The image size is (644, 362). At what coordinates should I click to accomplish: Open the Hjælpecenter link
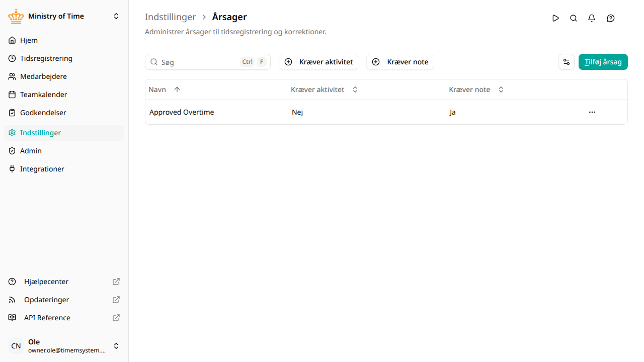click(x=64, y=282)
